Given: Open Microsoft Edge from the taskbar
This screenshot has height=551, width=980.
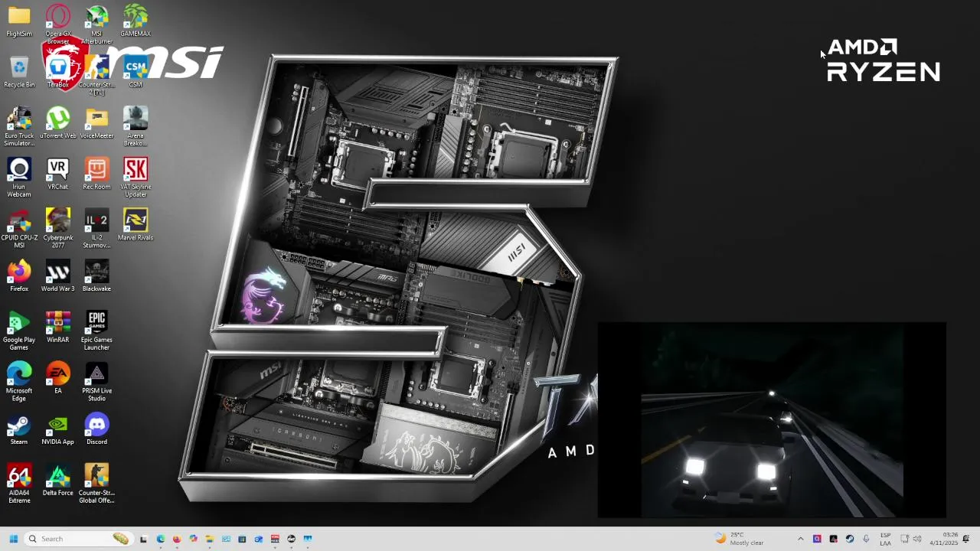Looking at the screenshot, I should click(x=160, y=539).
